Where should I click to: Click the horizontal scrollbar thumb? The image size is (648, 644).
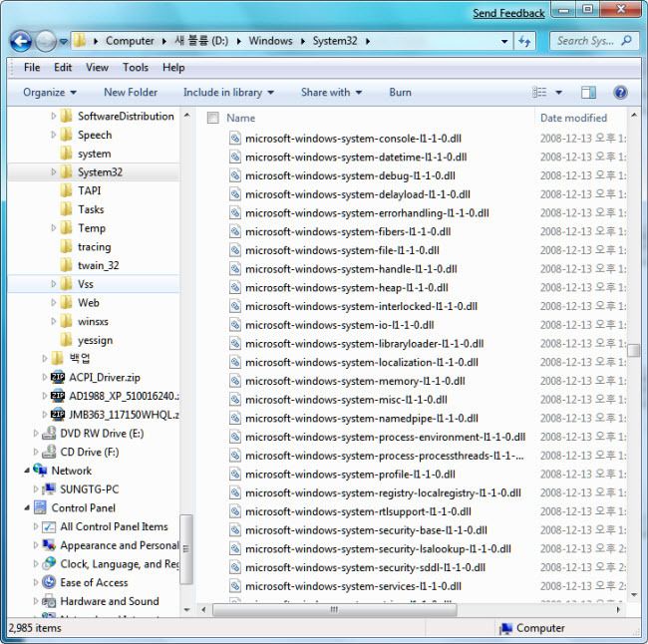coord(335,609)
